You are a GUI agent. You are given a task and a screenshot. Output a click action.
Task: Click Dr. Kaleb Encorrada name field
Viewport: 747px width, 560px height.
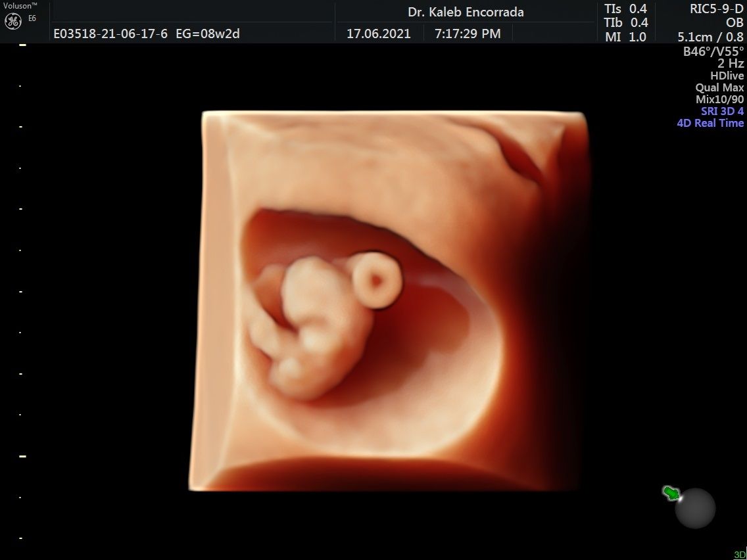(466, 12)
